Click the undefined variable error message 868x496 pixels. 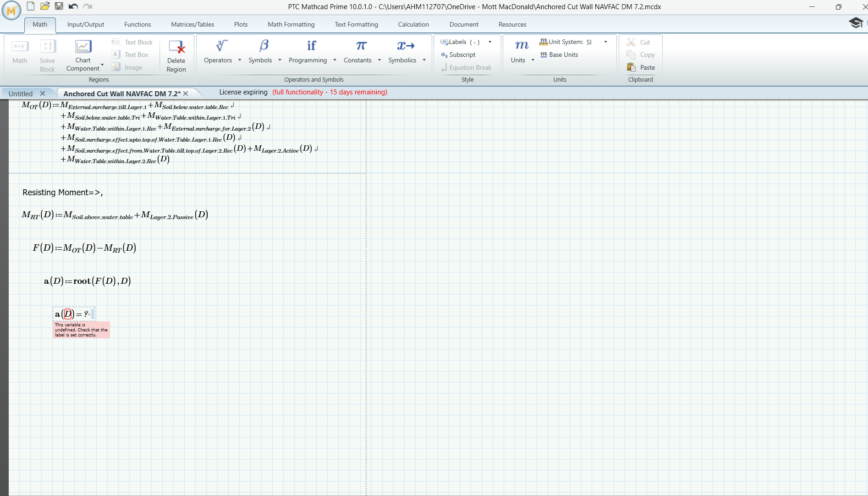click(x=81, y=329)
